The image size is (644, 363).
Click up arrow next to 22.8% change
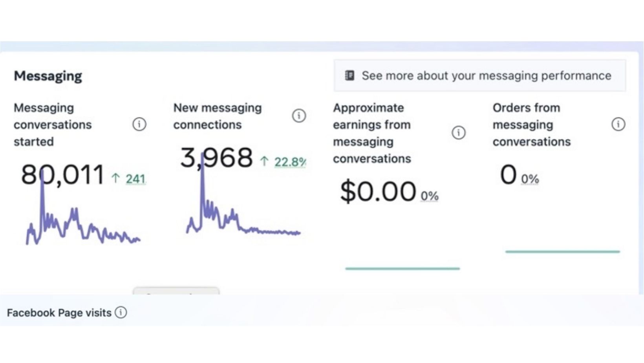click(x=264, y=161)
